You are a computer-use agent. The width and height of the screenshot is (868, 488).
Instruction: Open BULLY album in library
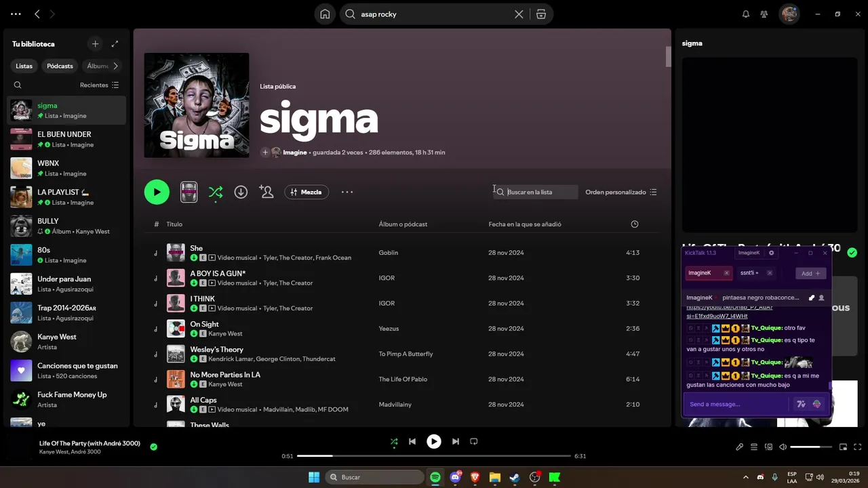point(66,226)
